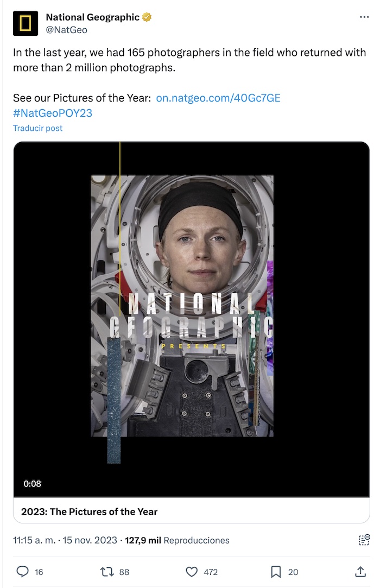Click the repost arrows icon
This screenshot has height=588, width=380.
[107, 572]
